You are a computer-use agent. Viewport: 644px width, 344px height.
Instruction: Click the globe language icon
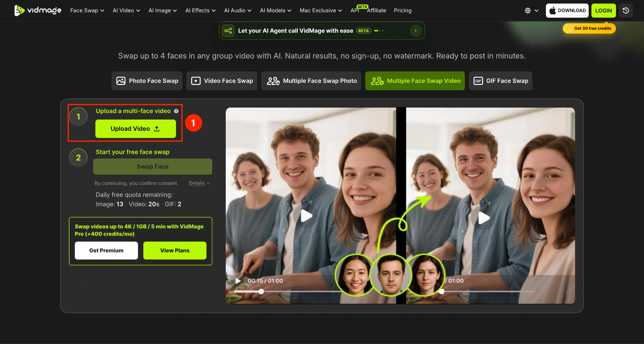pos(528,10)
